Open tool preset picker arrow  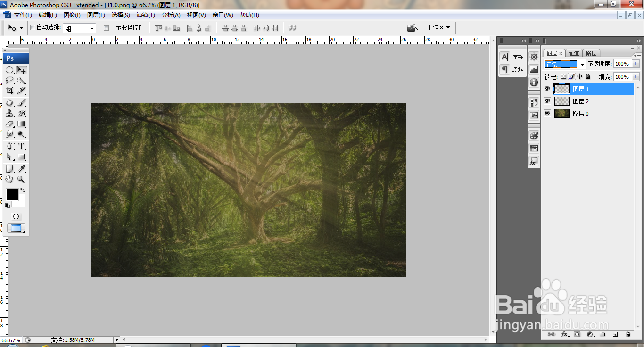click(21, 28)
